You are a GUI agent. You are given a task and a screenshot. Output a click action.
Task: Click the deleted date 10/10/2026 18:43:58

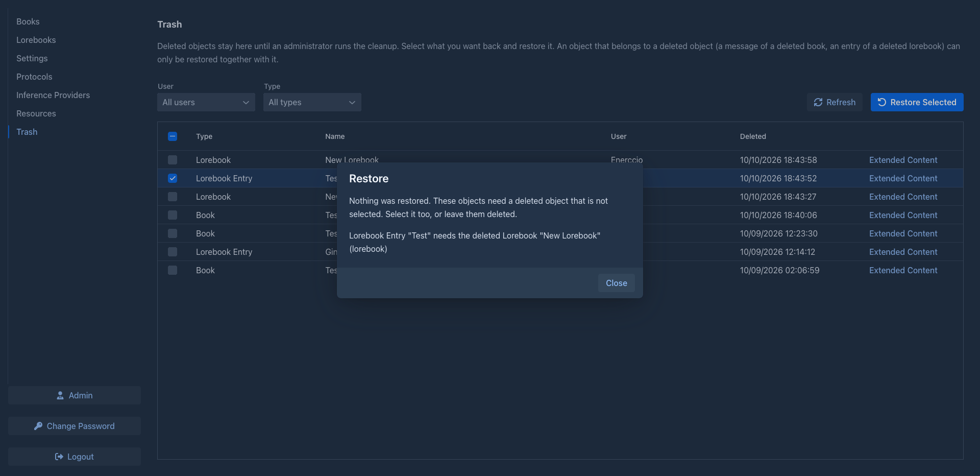click(778, 160)
